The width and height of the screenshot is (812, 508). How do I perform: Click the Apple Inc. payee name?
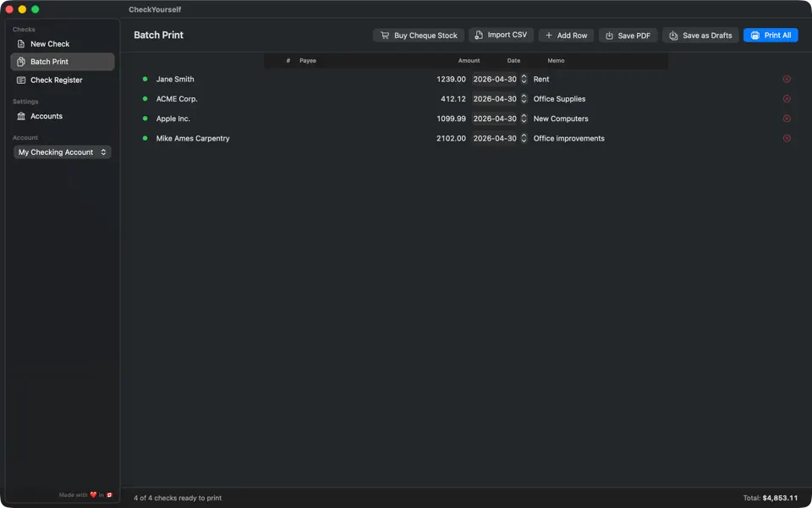pyautogui.click(x=173, y=119)
